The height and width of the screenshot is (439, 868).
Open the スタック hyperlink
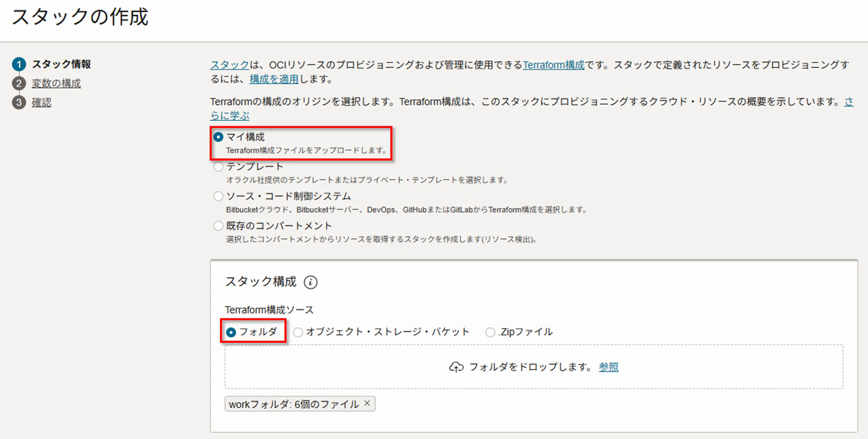click(230, 65)
